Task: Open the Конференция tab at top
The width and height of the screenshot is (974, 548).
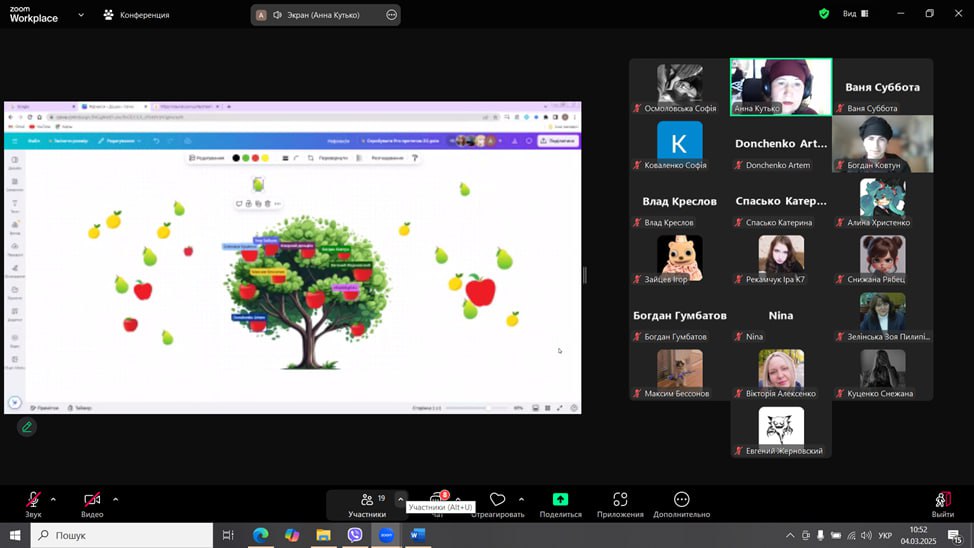Action: click(x=137, y=15)
